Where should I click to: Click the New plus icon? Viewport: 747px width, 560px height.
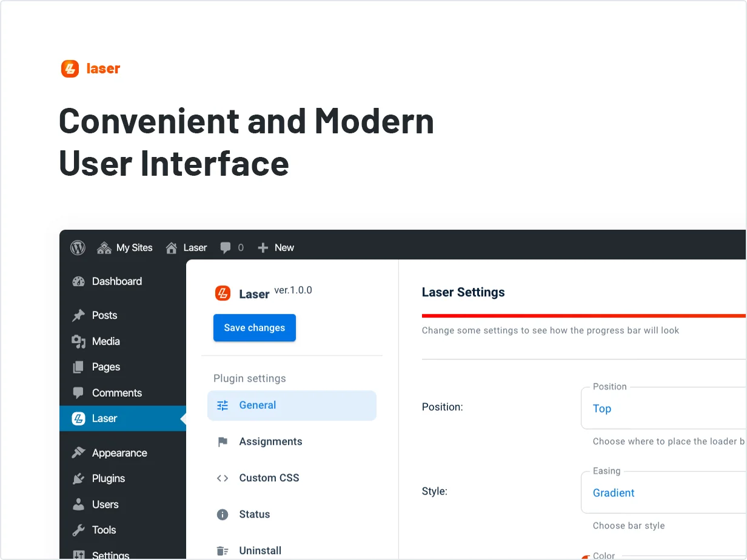coord(263,247)
